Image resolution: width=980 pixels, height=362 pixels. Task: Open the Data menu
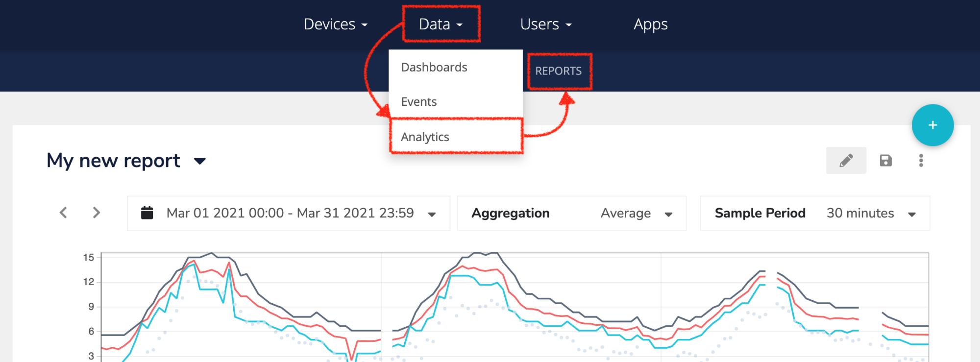(x=441, y=24)
